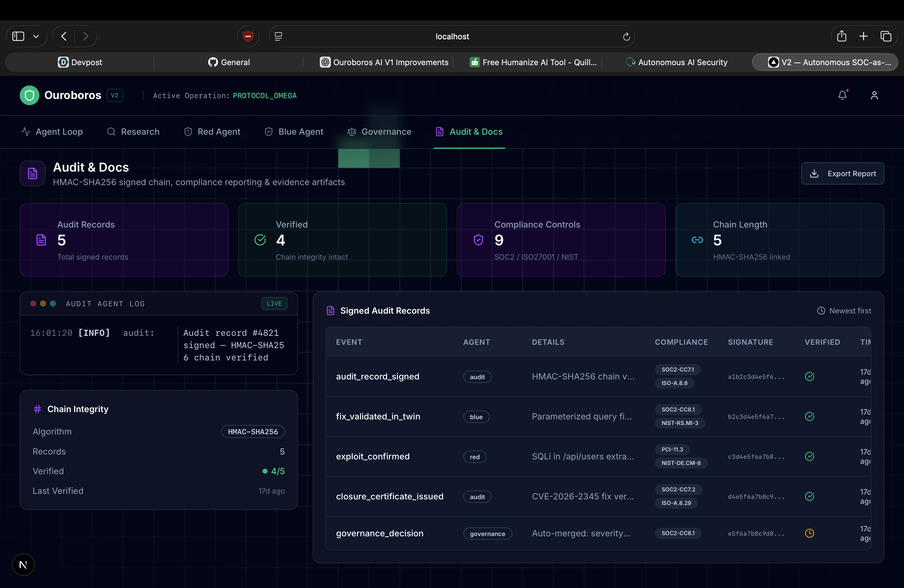
Task: Click verified checkmark for exploit_confirmed row
Action: click(809, 457)
